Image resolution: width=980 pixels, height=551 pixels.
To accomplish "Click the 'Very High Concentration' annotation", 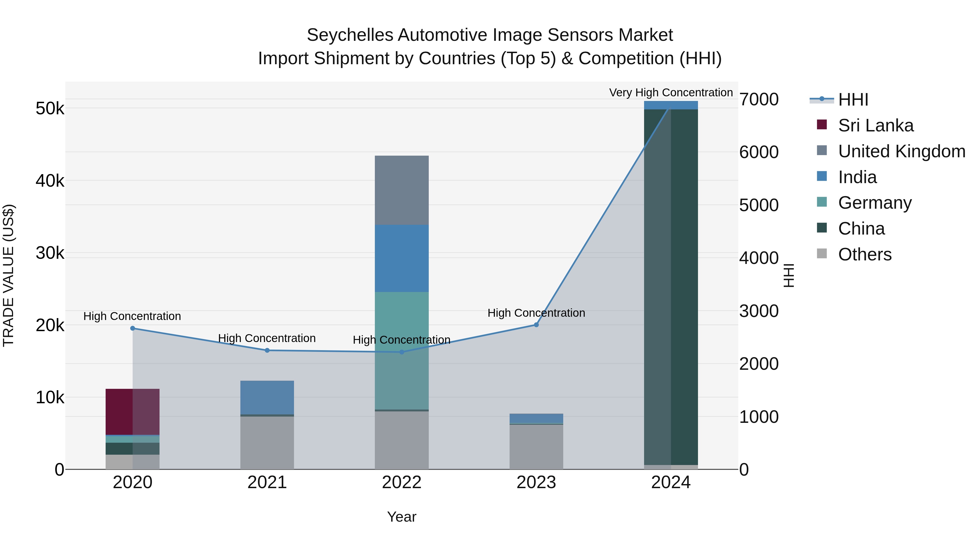I will click(671, 93).
